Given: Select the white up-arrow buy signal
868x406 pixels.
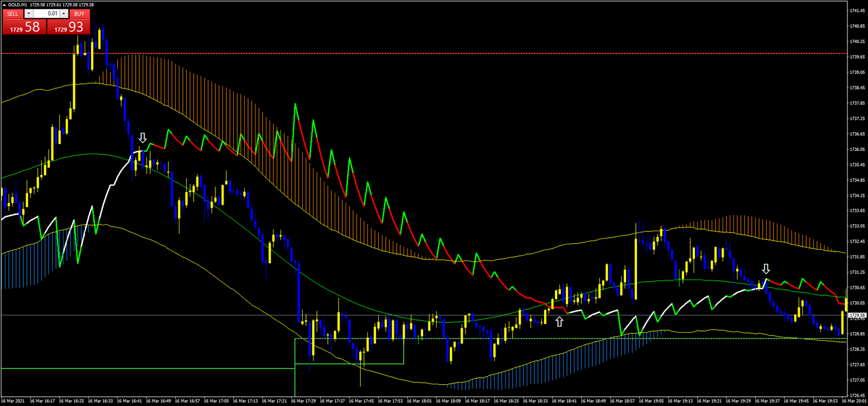Looking at the screenshot, I should click(x=559, y=322).
